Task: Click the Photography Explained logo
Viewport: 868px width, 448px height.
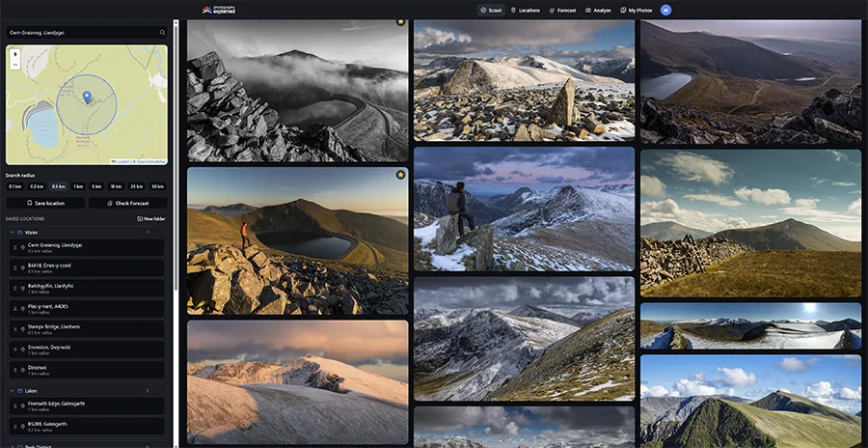Action: 219,10
